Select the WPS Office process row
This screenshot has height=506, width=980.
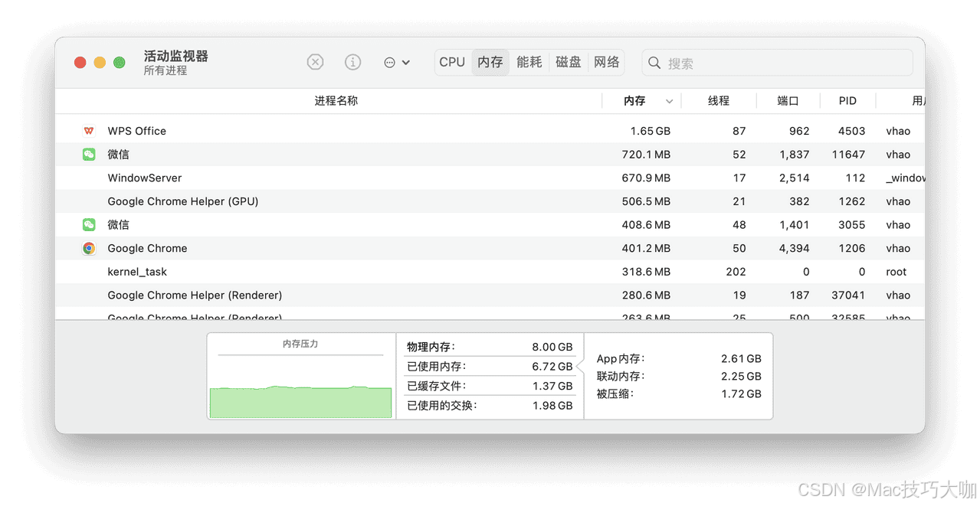coord(490,131)
